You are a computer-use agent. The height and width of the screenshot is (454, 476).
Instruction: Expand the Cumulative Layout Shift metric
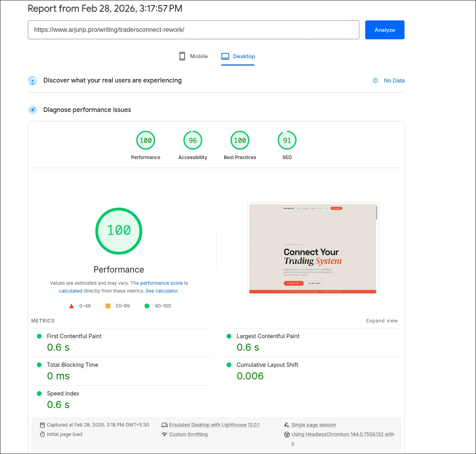(x=267, y=365)
